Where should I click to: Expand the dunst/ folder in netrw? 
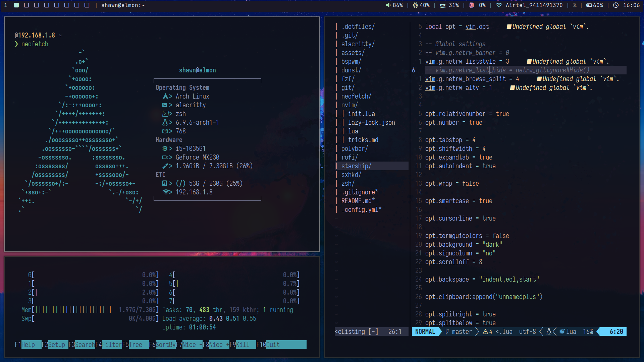pyautogui.click(x=351, y=70)
